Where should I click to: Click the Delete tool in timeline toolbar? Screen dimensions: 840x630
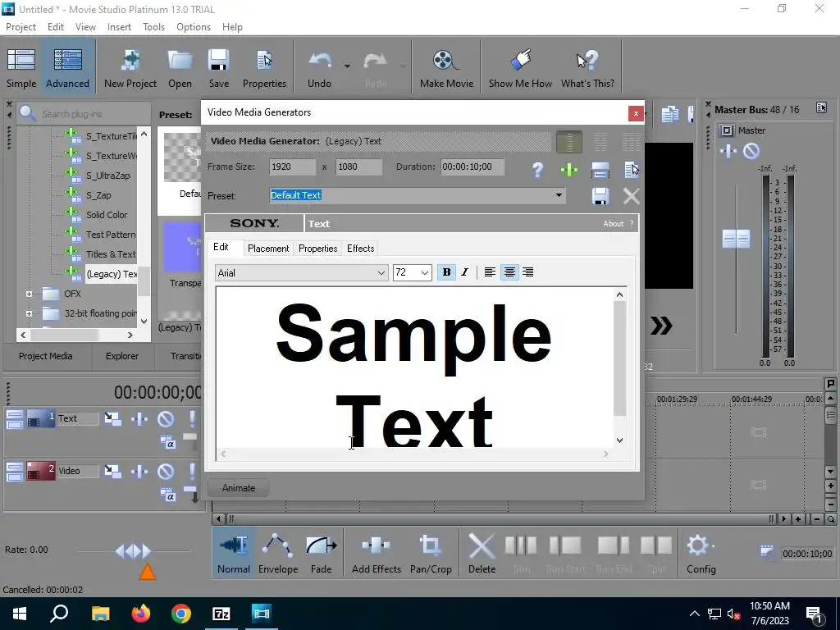tap(482, 554)
